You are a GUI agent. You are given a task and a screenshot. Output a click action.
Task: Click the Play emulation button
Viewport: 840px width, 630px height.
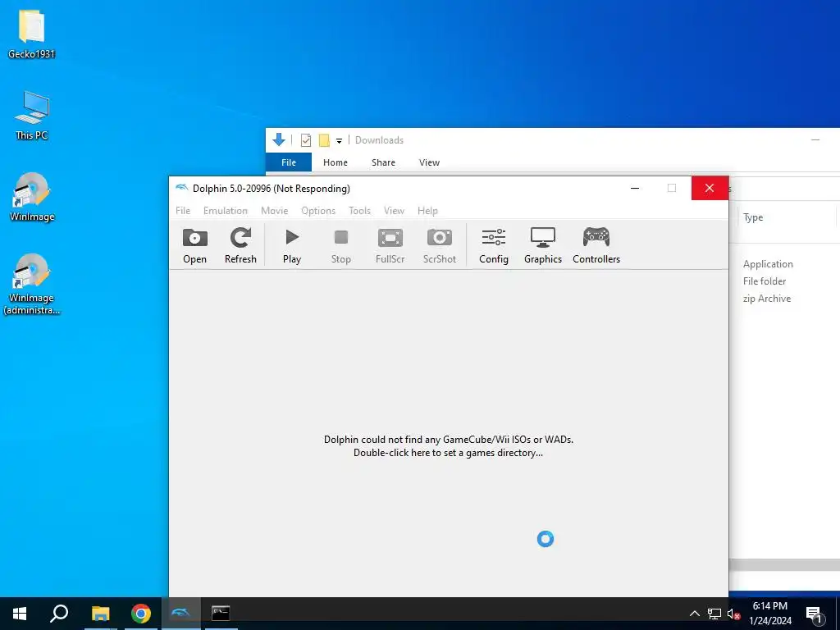click(x=292, y=246)
